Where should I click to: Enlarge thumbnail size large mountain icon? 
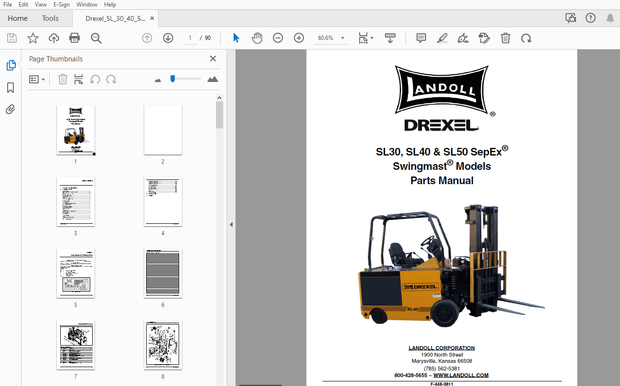pos(213,79)
